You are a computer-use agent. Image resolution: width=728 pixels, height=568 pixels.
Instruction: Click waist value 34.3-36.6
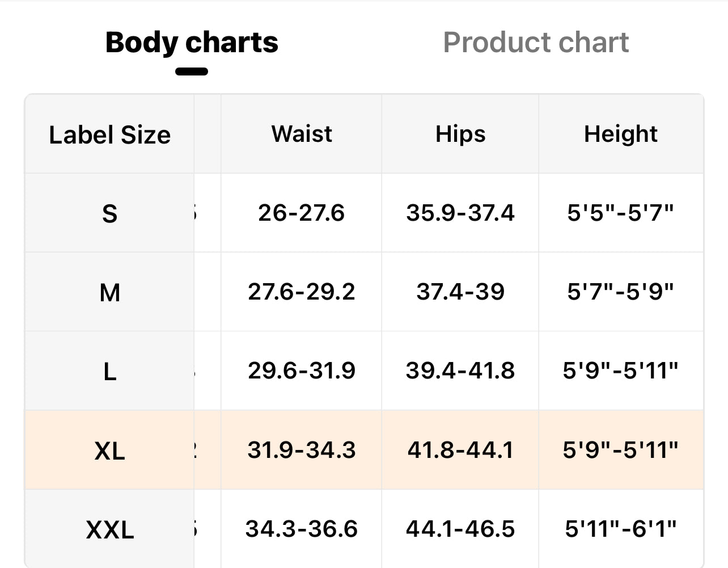(x=301, y=529)
